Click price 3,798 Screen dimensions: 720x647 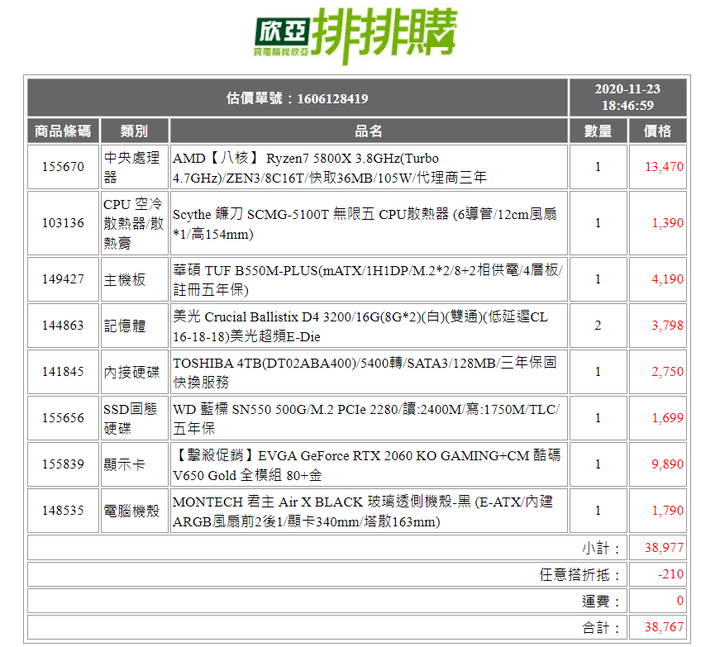coord(668,326)
